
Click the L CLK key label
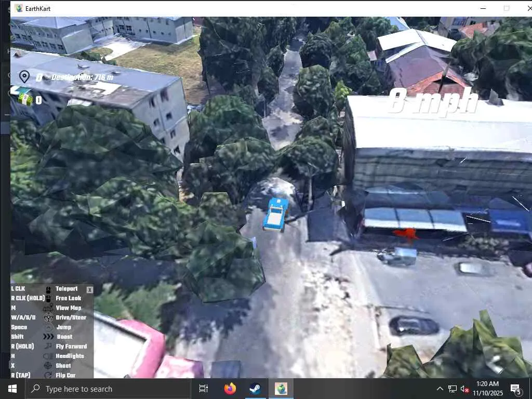point(18,289)
